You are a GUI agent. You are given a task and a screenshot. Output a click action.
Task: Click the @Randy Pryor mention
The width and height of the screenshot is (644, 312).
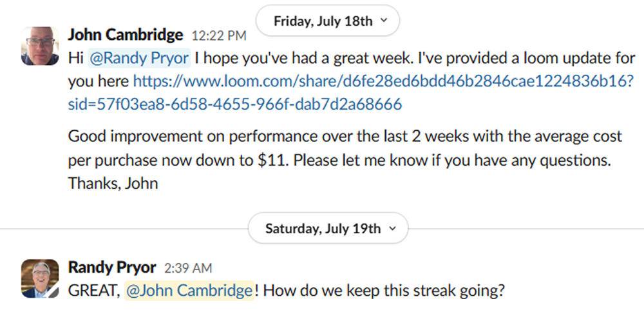pyautogui.click(x=139, y=58)
